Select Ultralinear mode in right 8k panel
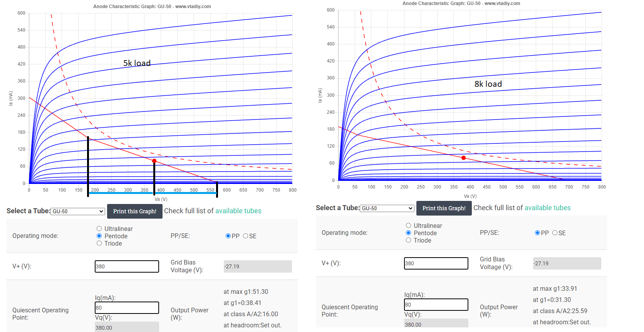Screen dimensions: 644x332 (x=409, y=226)
